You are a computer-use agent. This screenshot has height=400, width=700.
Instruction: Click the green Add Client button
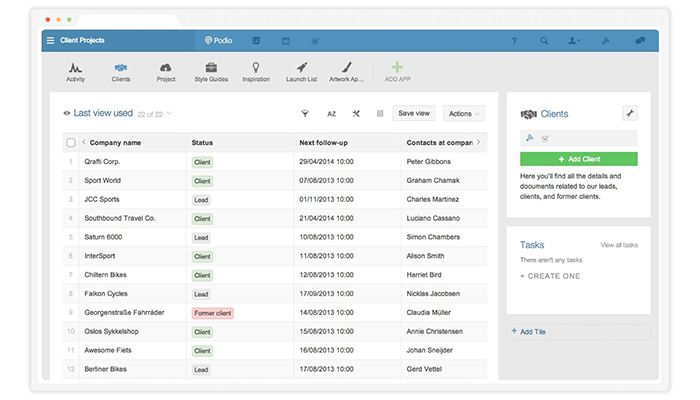coord(578,159)
